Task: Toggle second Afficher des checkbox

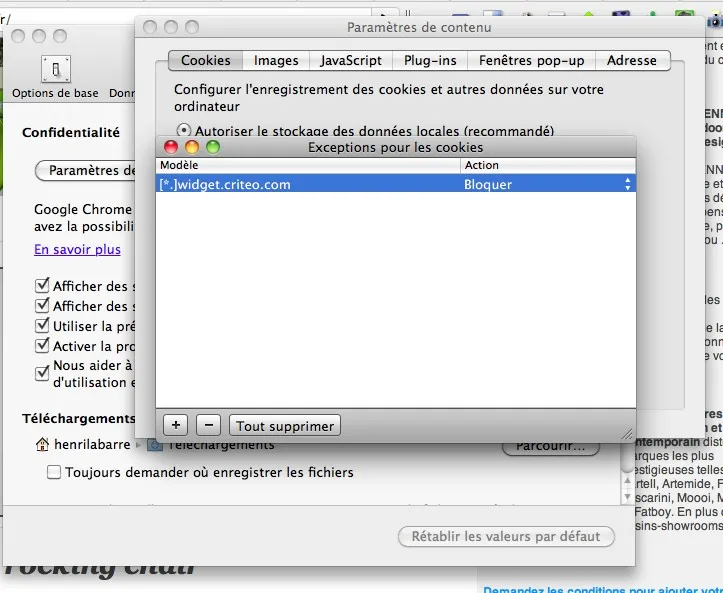Action: tap(42, 305)
